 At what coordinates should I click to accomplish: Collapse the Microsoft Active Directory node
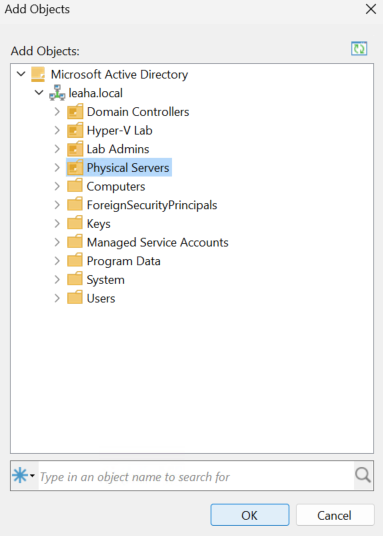click(x=21, y=74)
